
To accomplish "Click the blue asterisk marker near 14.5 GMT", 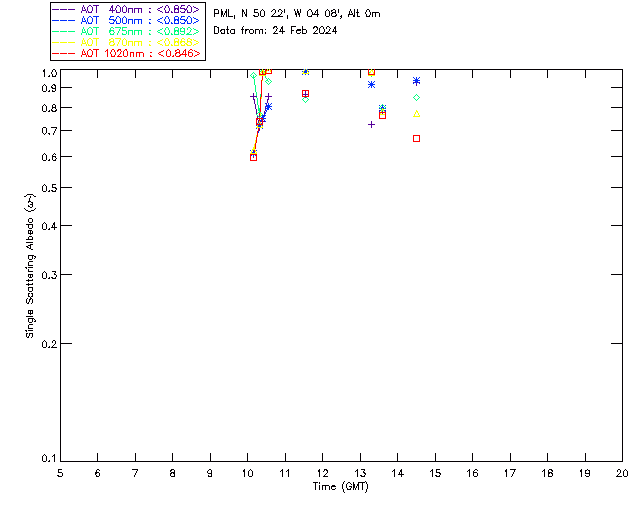I will [416, 81].
